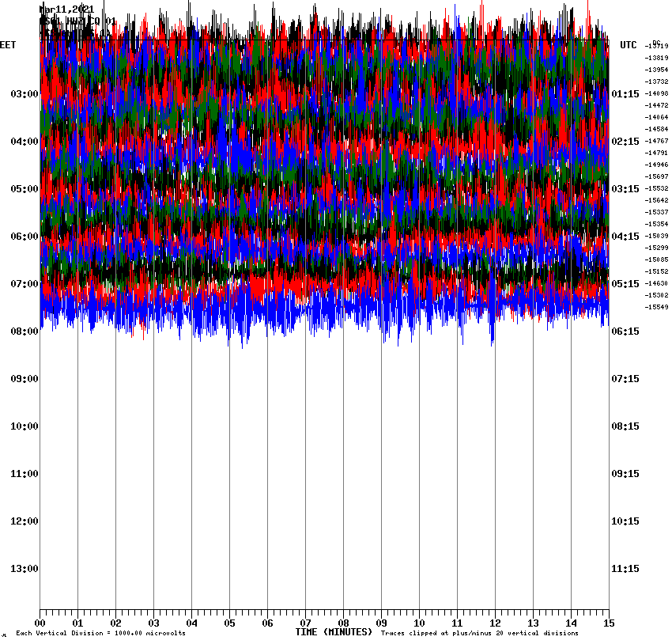This screenshot has width=672, height=644.
Task: Click the EET axis header
Action: [x=8, y=45]
